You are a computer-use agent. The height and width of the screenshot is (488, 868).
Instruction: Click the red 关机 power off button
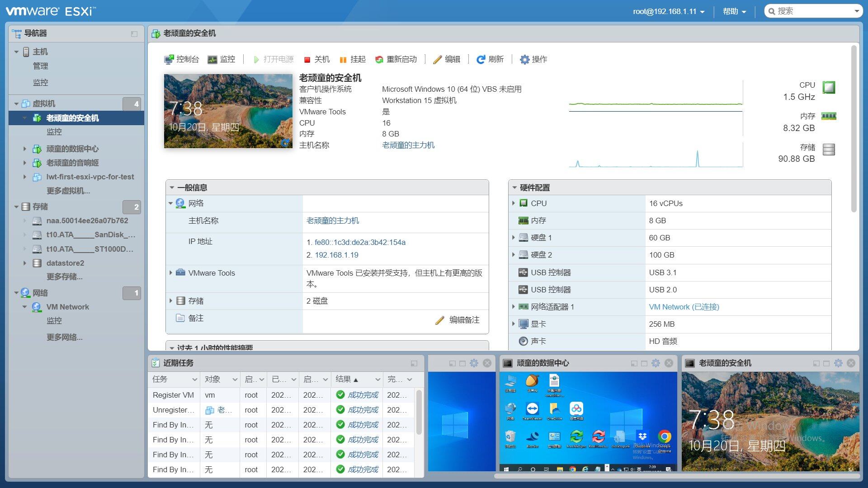pos(316,59)
